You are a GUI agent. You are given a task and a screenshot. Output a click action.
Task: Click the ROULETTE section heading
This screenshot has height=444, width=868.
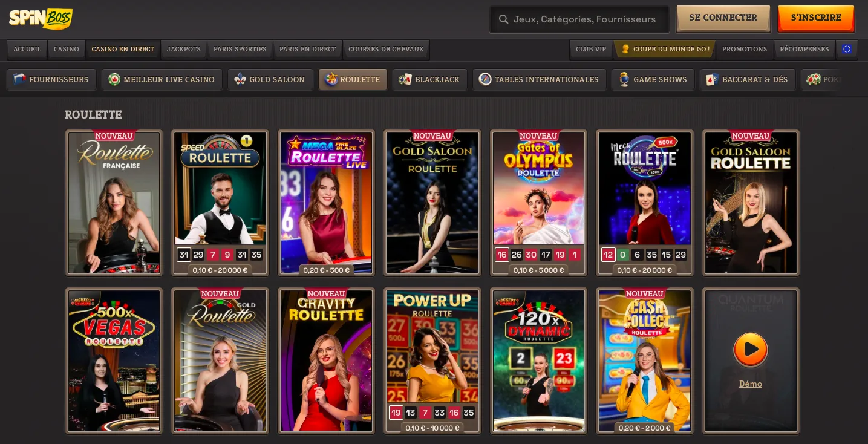(x=93, y=114)
